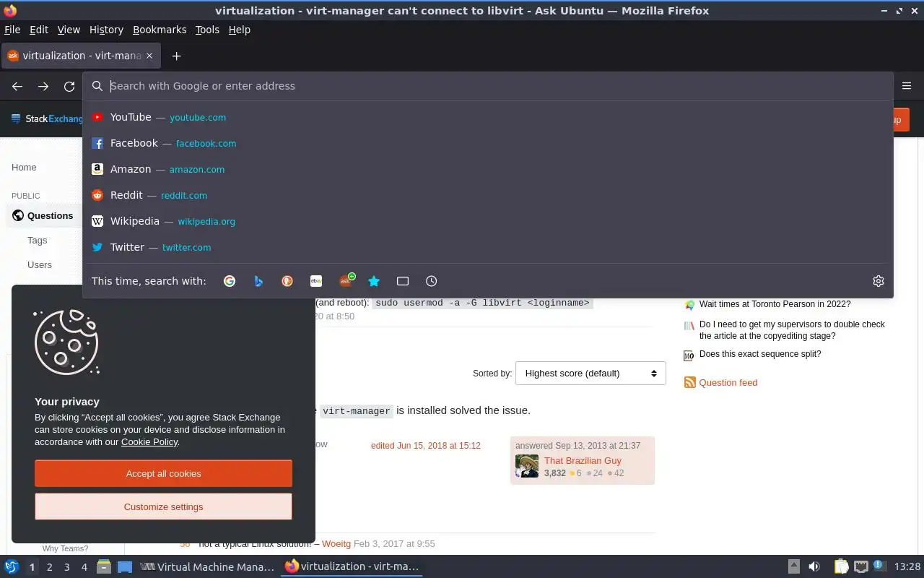The height and width of the screenshot is (578, 924).
Task: Select Facebook suggestion in address dropdown
Action: coord(488,143)
